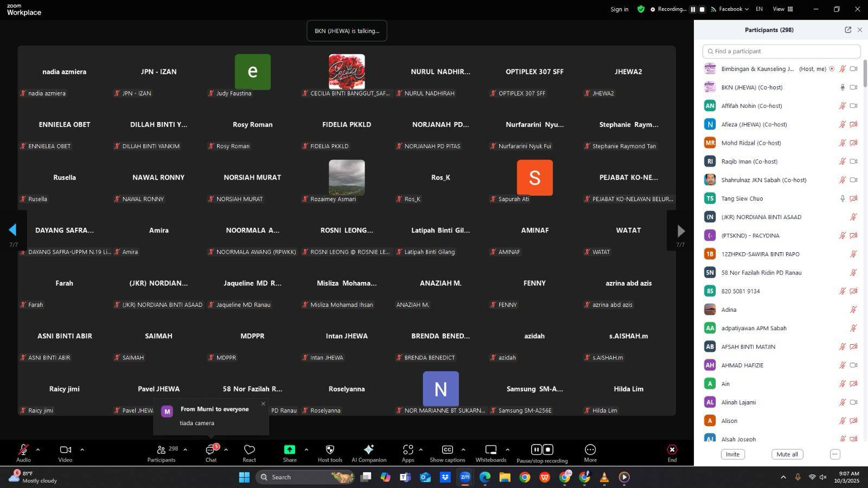Click the Find a participant search field
Viewport: 868px width, 488px height.
781,52
